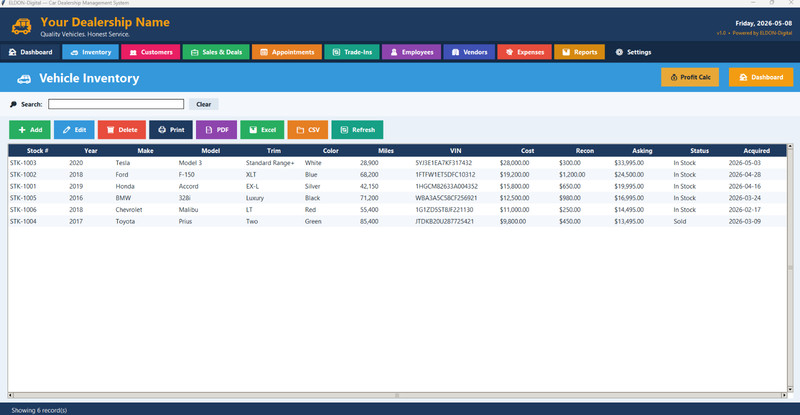Switch to Employees tab
Image resolution: width=800 pixels, height=415 pixels.
pyautogui.click(x=411, y=52)
